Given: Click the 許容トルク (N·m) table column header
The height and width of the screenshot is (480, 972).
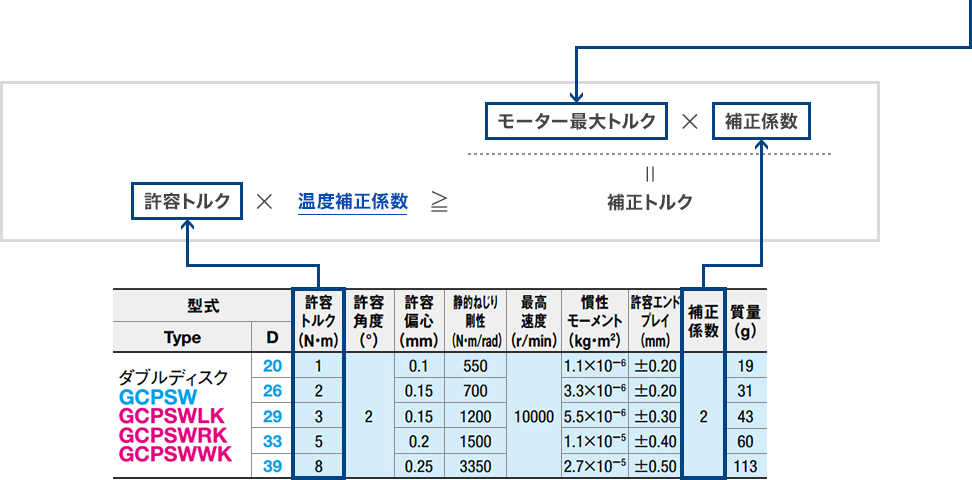Looking at the screenshot, I should 319,321.
